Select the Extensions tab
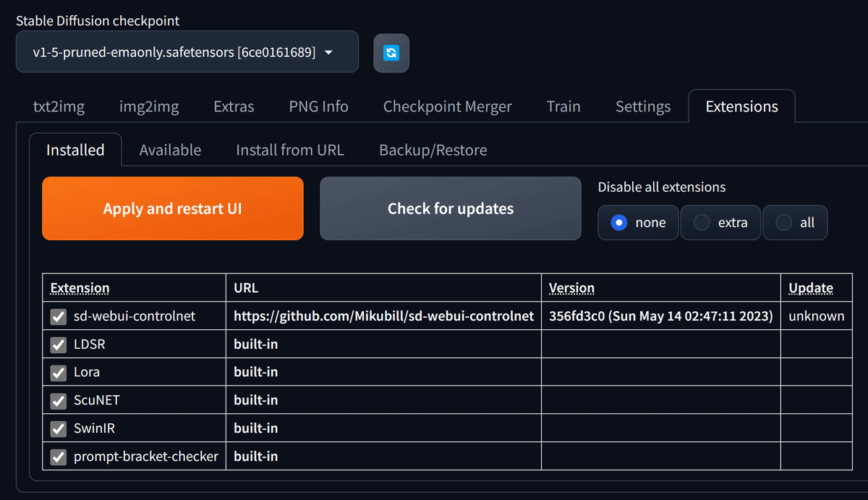868x500 pixels. pos(741,106)
